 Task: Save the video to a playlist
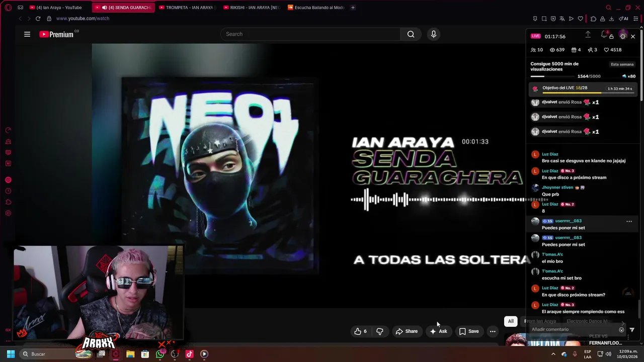coord(469,331)
